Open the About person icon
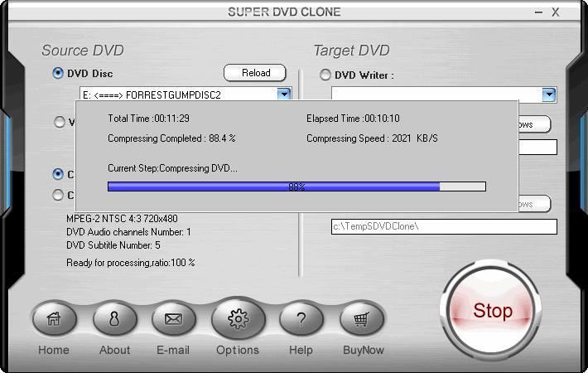Image resolution: width=588 pixels, height=373 pixels. [x=114, y=319]
